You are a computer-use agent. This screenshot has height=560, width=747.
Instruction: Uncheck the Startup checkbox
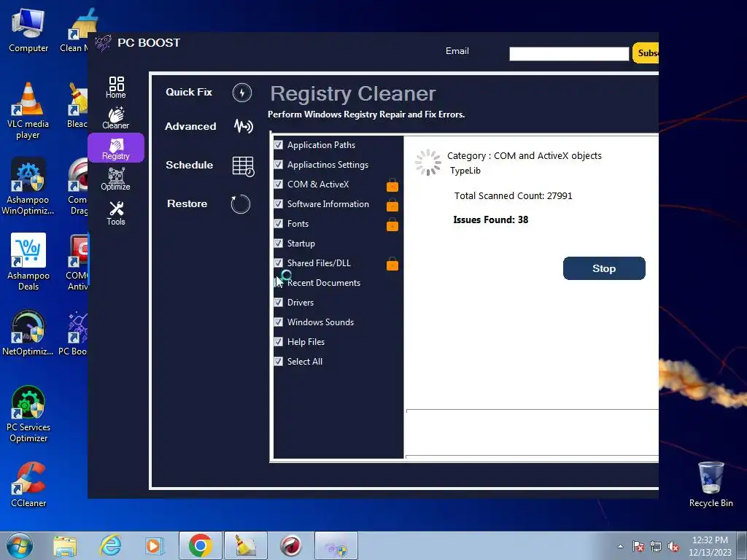(279, 243)
